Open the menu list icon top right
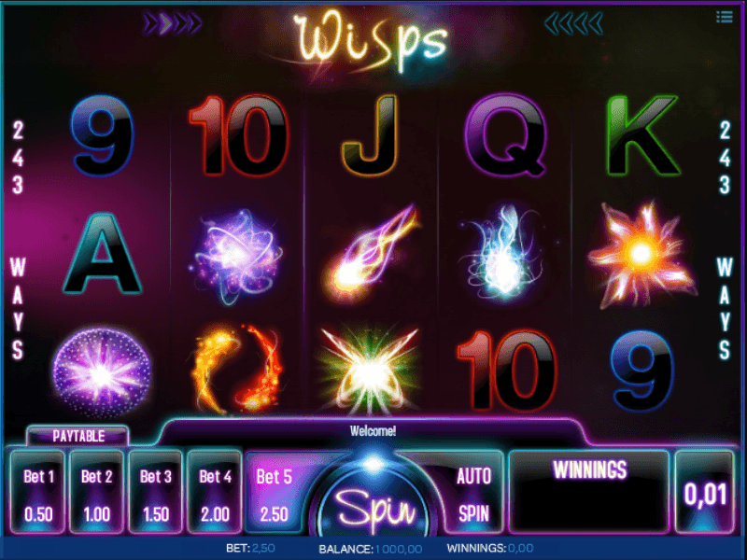The height and width of the screenshot is (560, 747). tap(725, 17)
